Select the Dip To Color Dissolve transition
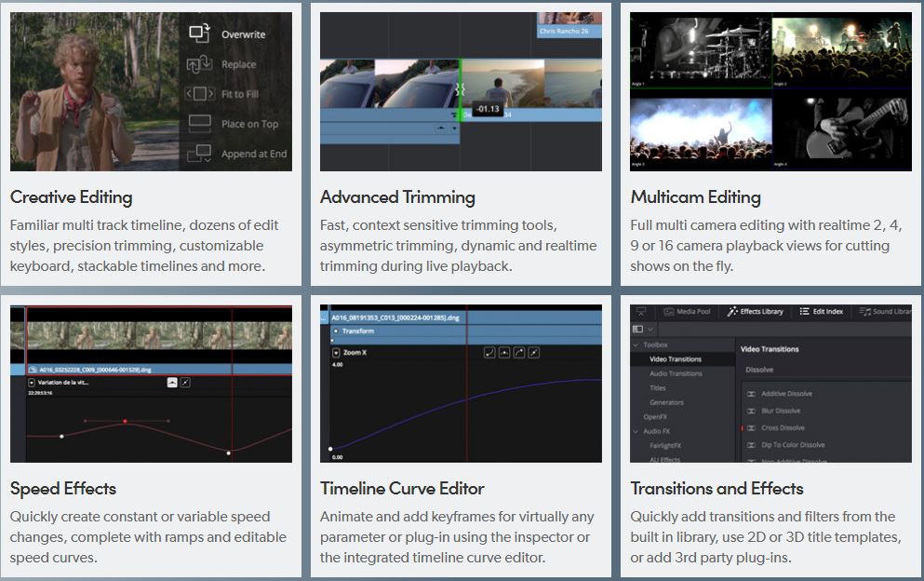 [x=793, y=445]
